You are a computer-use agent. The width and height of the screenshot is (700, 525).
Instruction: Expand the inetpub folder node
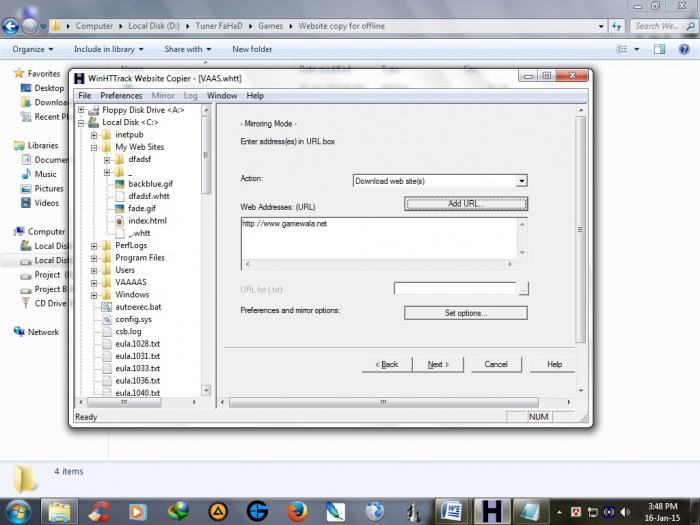(x=94, y=135)
